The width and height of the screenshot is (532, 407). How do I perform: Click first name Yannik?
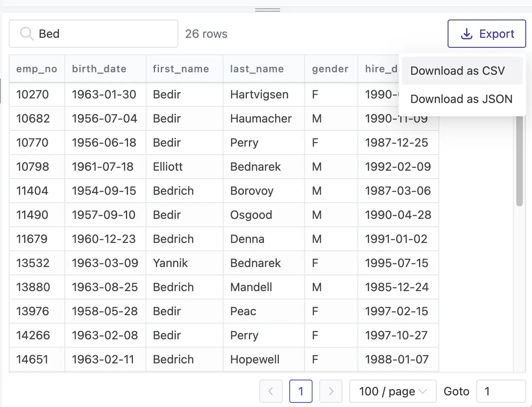(x=170, y=263)
